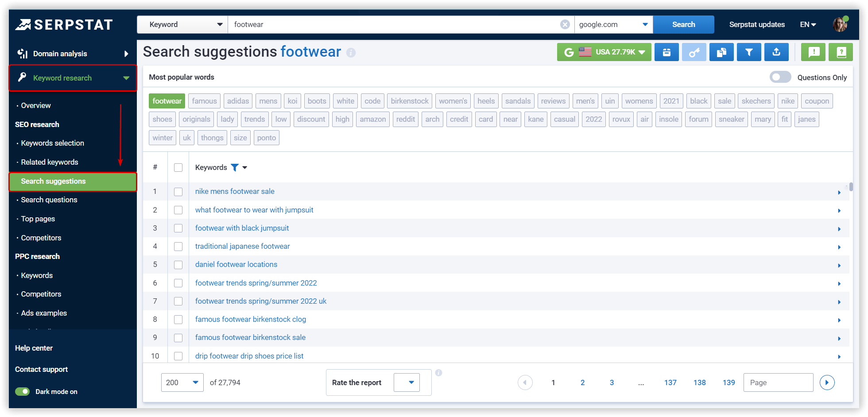Click the copy results icon

pyautogui.click(x=721, y=52)
